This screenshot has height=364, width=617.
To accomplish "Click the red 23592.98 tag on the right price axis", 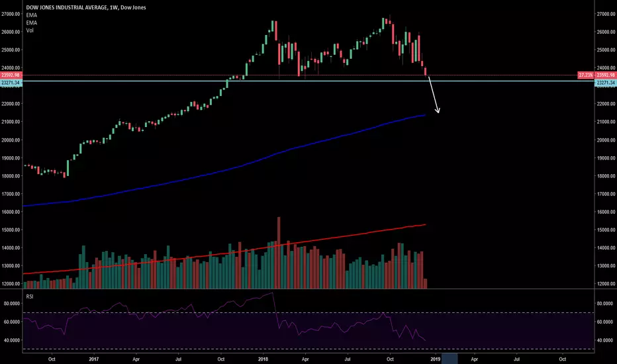I will tap(606, 75).
